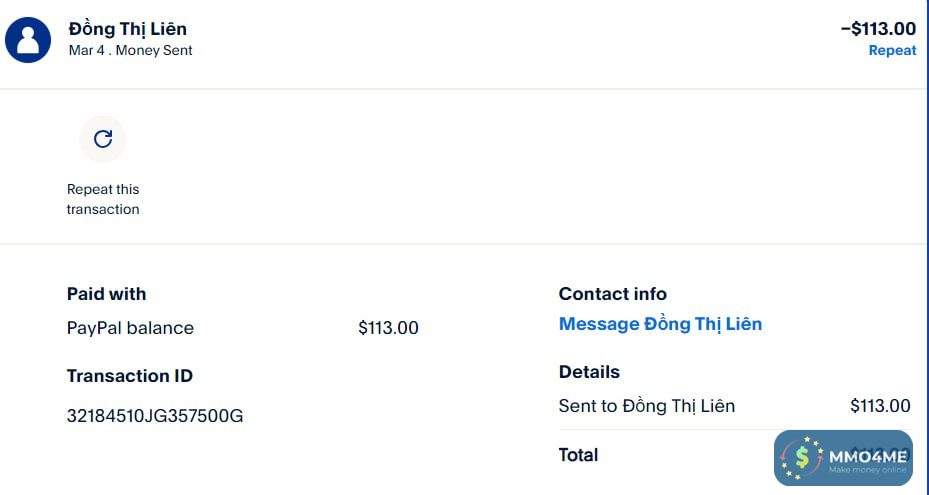Image resolution: width=929 pixels, height=495 pixels.
Task: Select the Repeat this transaction label
Action: coord(103,199)
